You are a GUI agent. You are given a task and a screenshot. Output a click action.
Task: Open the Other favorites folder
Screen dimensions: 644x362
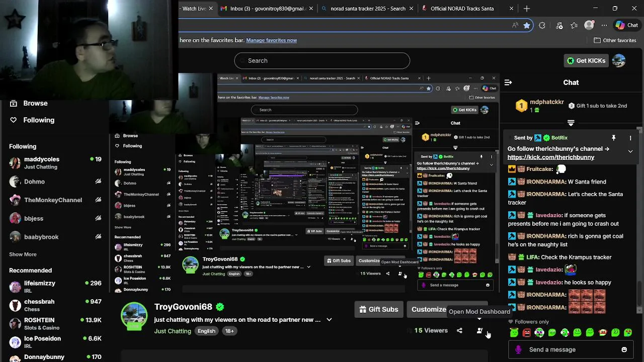coord(615,40)
